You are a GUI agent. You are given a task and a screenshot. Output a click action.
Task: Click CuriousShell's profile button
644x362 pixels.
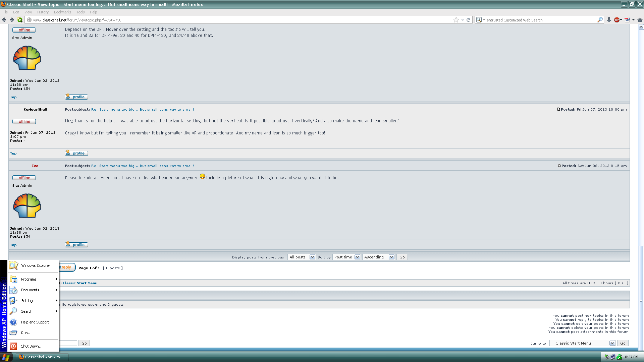pos(76,153)
